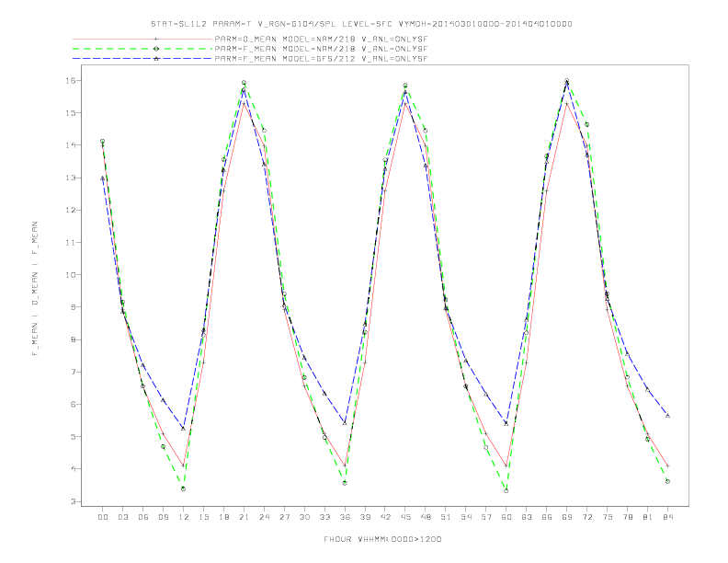Screen dimensions: 728x563
Task: Click y-axis tick label 5
Action: (x=74, y=437)
